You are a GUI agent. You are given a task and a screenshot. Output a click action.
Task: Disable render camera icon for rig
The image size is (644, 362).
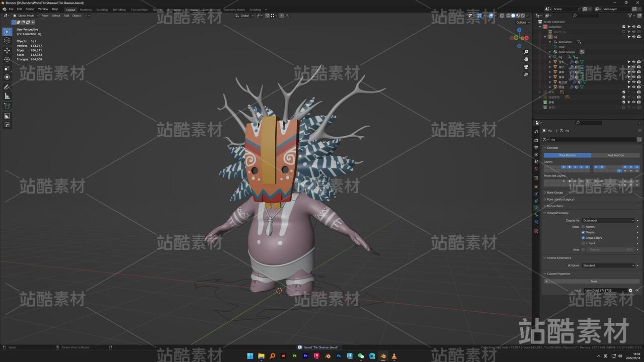(638, 37)
